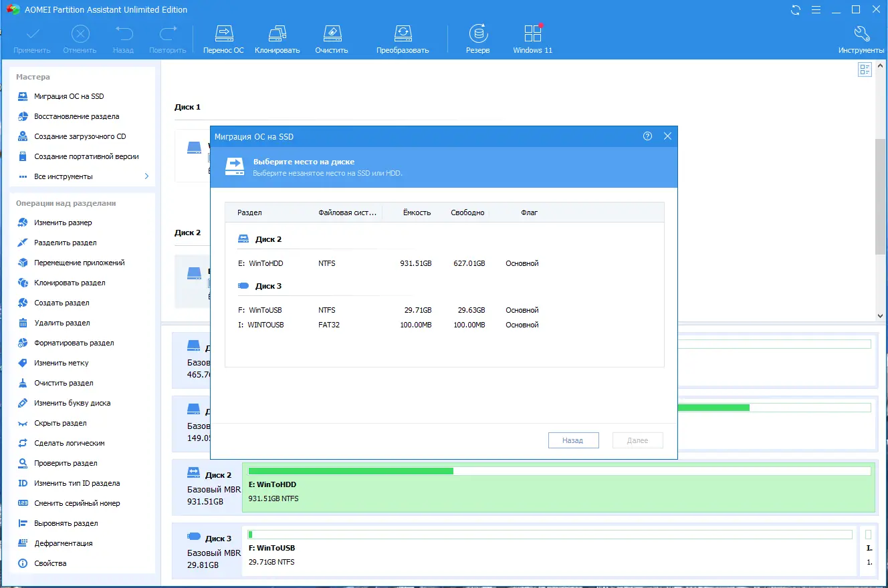Image resolution: width=888 pixels, height=588 pixels.
Task: Sort by the Ёмкость column header
Action: click(417, 212)
